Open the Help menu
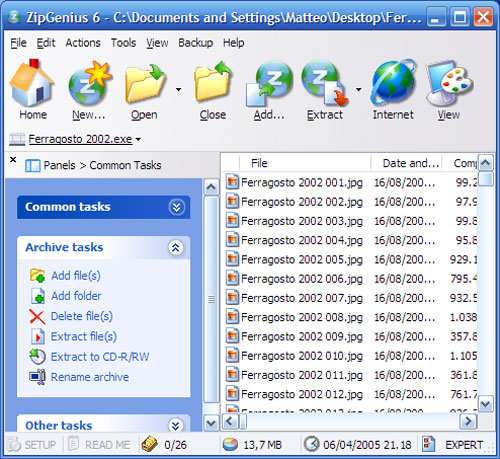Viewport: 500px width, 459px height. click(233, 43)
